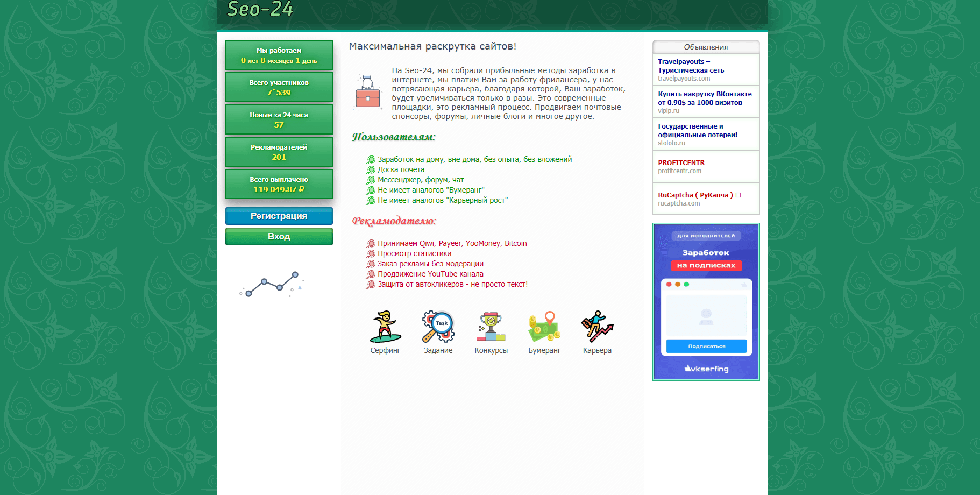Select the Сёрфинг surfing icon
980x495 pixels.
[x=385, y=327]
